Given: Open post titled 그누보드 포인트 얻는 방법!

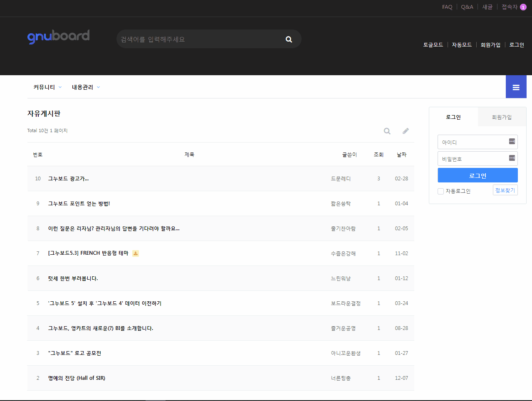Looking at the screenshot, I should pyautogui.click(x=79, y=204).
